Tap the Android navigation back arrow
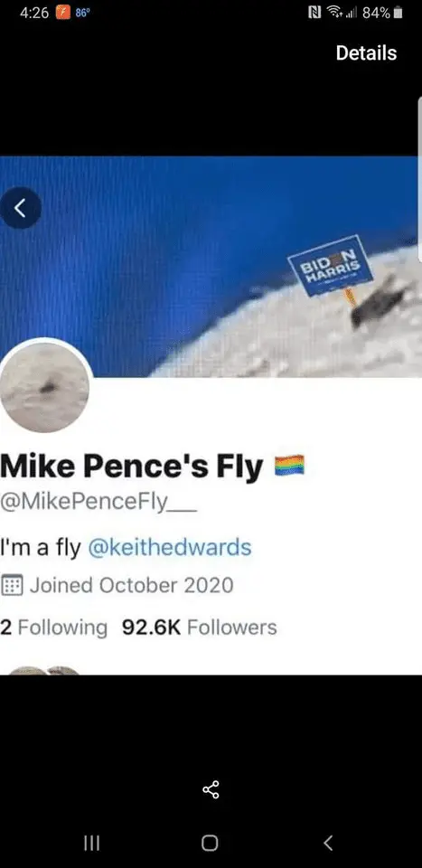 (328, 843)
